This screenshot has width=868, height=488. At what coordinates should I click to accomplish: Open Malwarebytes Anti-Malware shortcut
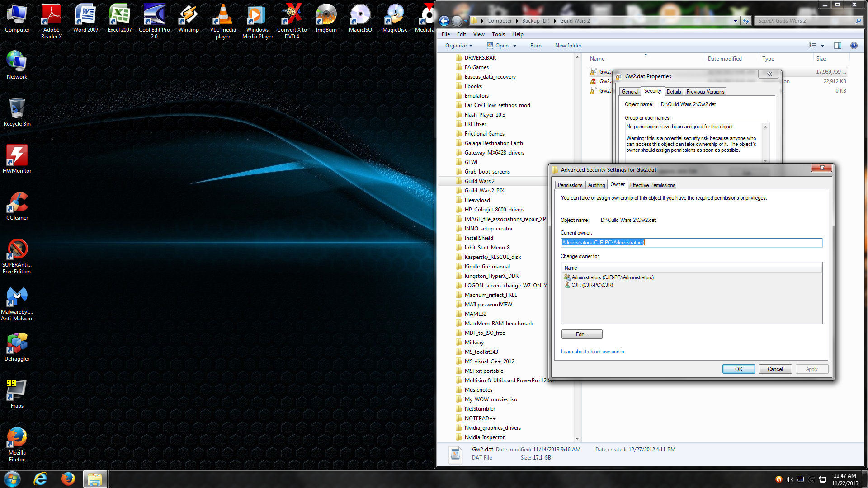pos(17,303)
